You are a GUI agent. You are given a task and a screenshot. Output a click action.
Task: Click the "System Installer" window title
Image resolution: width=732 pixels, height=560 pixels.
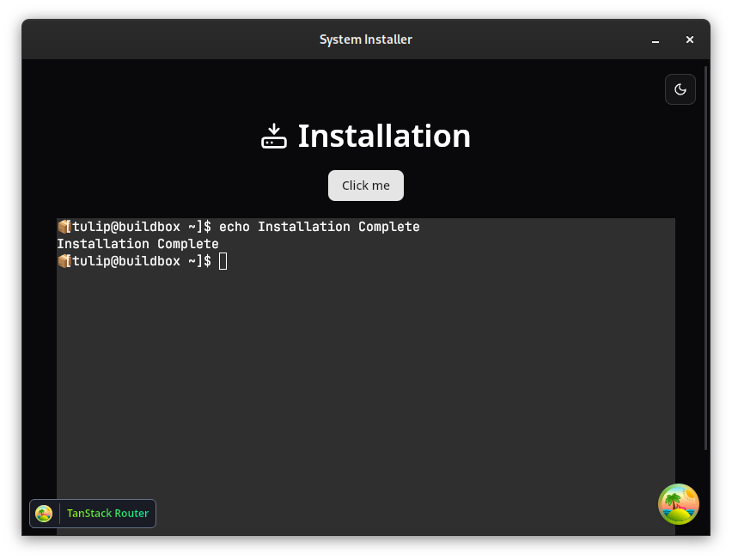tap(365, 40)
